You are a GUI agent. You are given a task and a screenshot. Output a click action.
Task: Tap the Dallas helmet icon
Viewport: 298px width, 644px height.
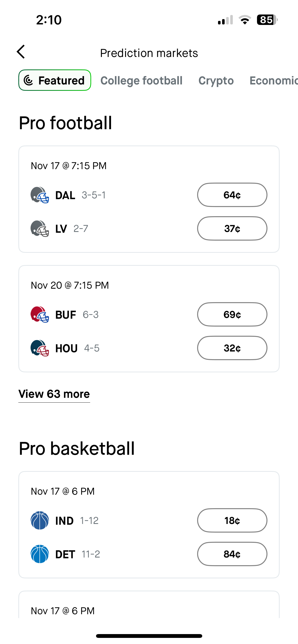click(x=40, y=195)
